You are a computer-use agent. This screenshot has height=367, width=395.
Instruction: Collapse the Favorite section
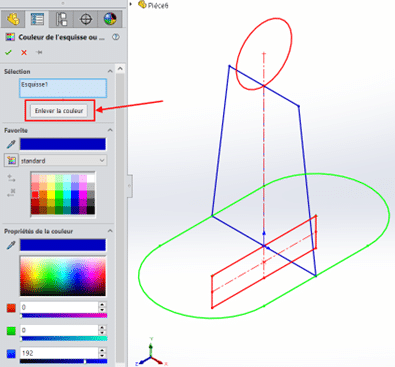click(110, 130)
